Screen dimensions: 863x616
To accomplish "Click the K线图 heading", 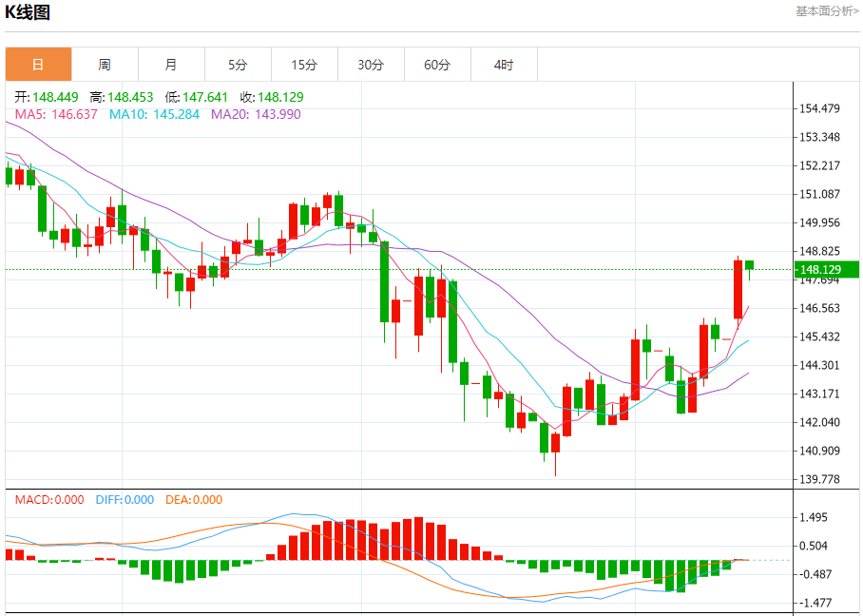I will point(28,12).
